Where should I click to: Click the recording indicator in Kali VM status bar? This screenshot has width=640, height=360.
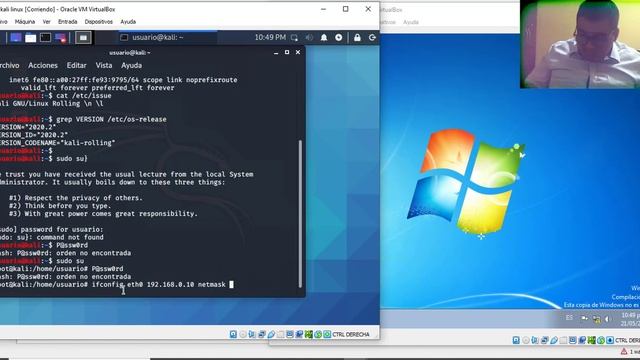click(x=299, y=334)
